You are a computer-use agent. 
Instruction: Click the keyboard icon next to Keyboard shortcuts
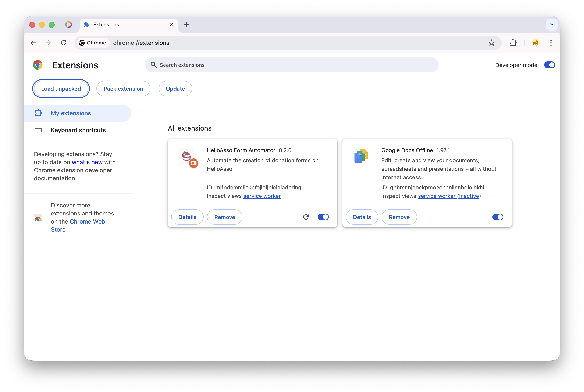click(x=38, y=130)
